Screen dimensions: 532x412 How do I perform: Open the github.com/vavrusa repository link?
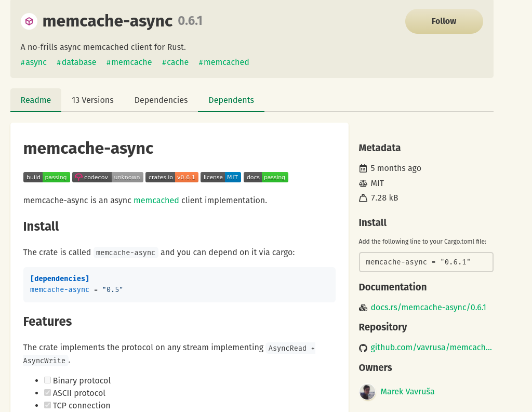click(x=431, y=348)
